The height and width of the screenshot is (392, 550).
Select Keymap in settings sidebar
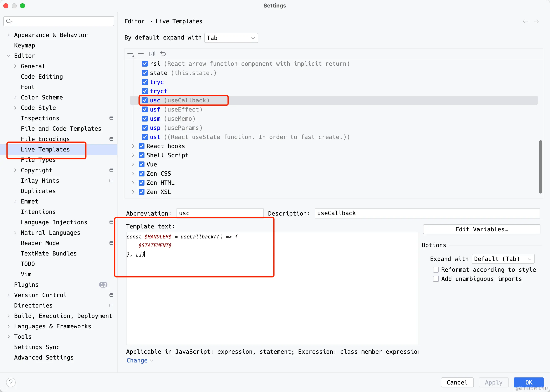click(x=24, y=45)
